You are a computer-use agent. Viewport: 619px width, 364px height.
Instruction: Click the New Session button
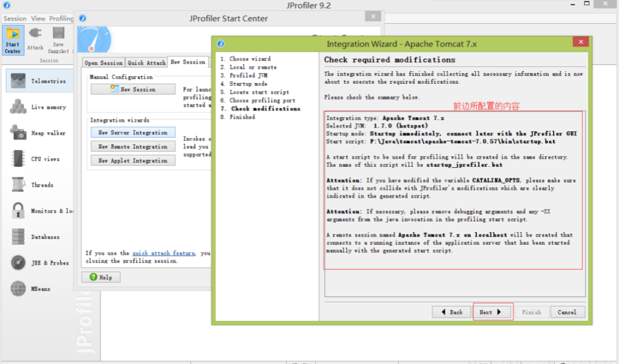coord(133,89)
